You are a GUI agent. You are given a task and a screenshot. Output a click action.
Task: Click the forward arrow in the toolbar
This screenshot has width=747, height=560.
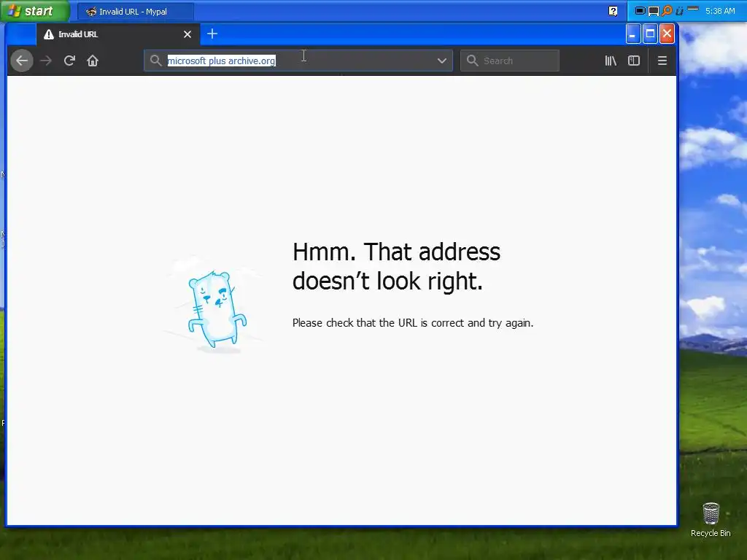coord(46,61)
